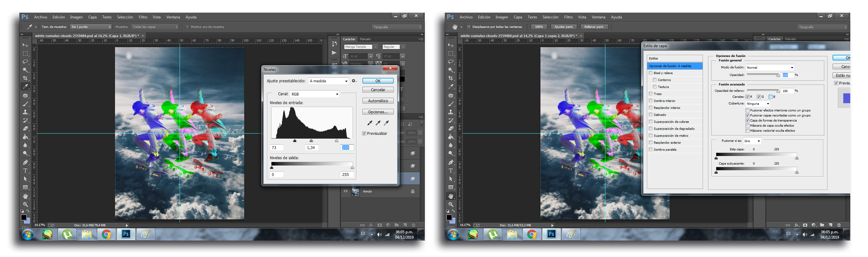The height and width of the screenshot is (257, 868).
Task: Open the Ajuste preestablecido dropdown in Niveles
Action: 329,81
